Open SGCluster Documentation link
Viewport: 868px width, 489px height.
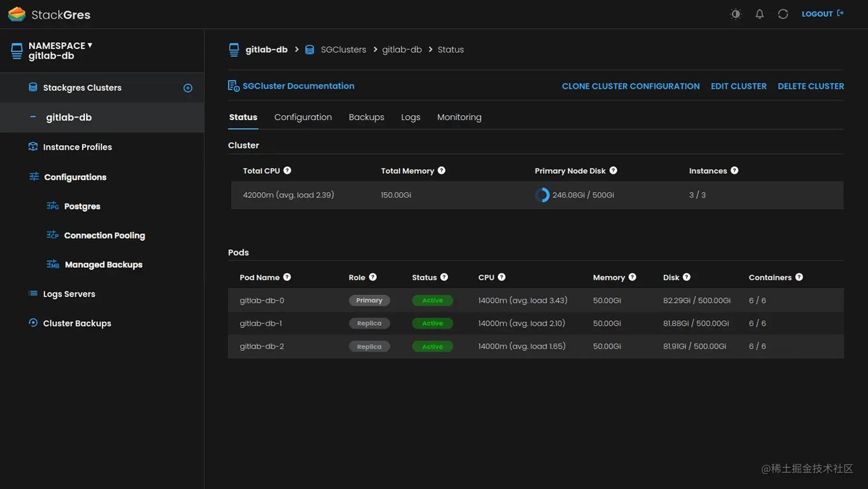click(x=298, y=86)
